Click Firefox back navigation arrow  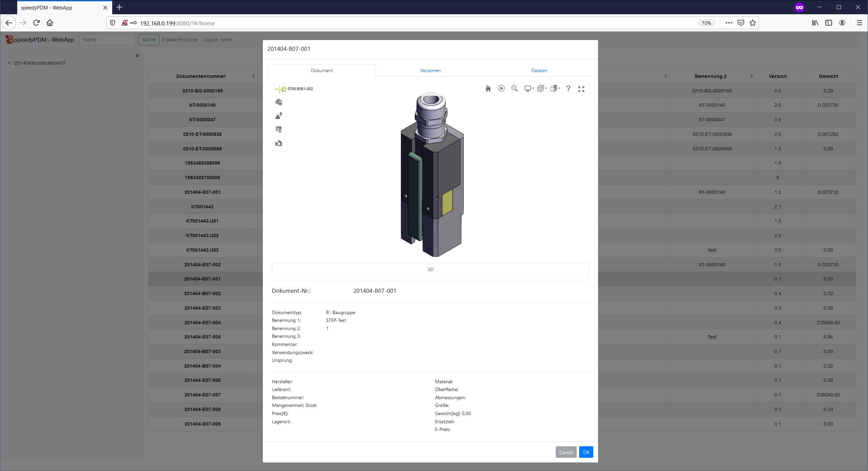[x=9, y=23]
